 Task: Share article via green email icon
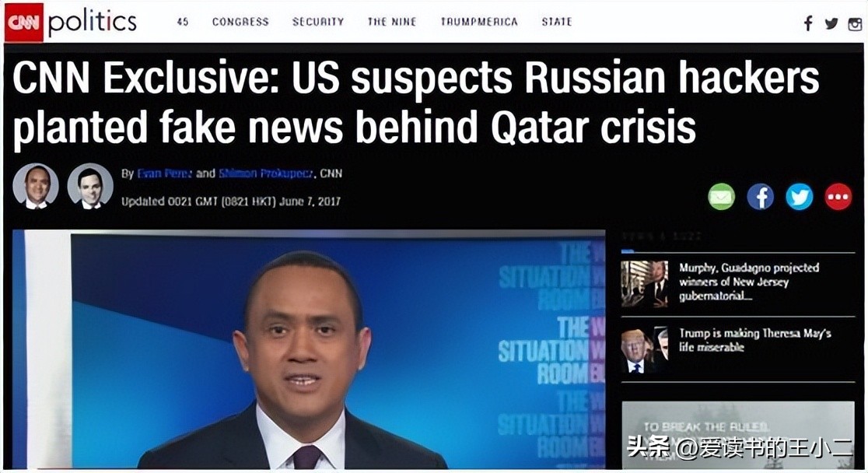[721, 197]
